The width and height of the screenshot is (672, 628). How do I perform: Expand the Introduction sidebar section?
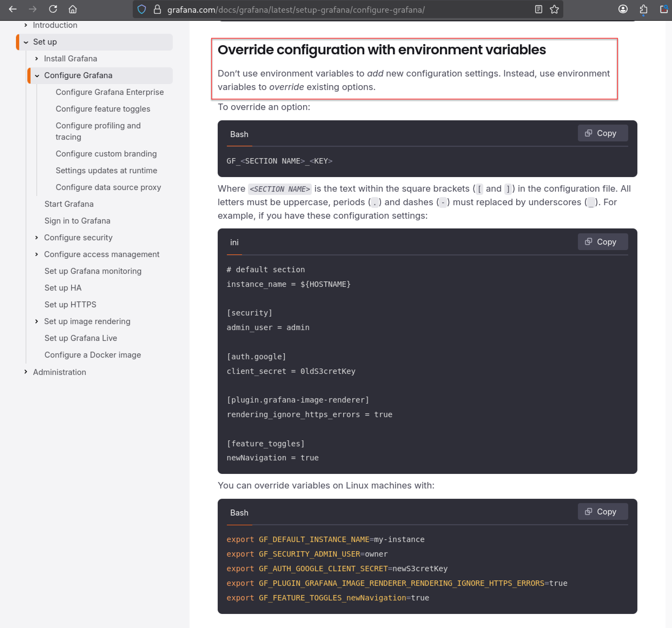coord(26,25)
